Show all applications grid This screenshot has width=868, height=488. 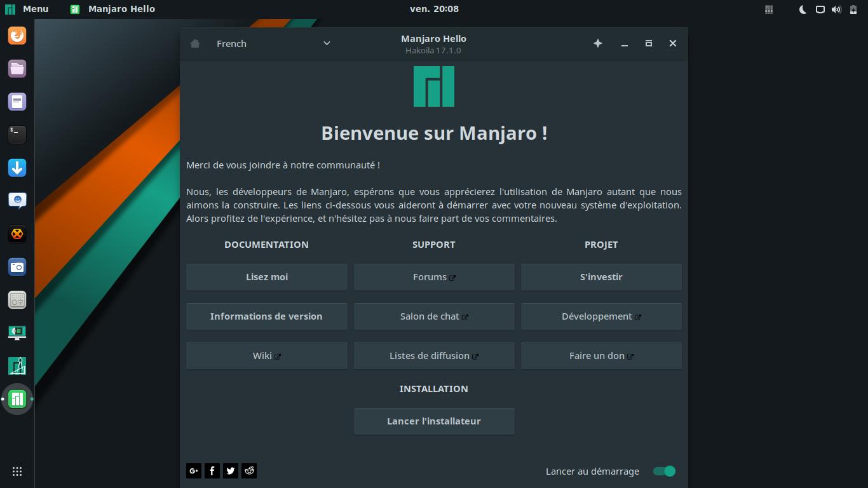[17, 471]
